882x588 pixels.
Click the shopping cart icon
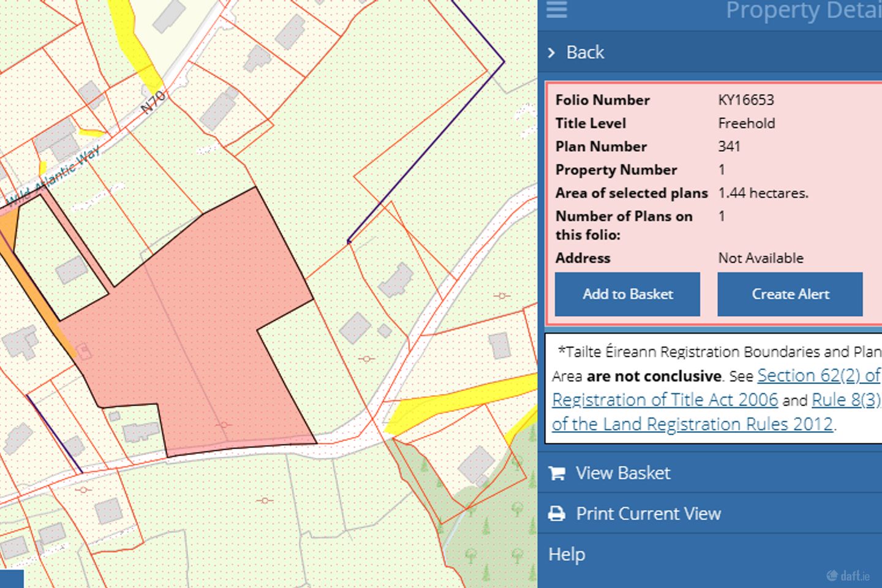557,473
